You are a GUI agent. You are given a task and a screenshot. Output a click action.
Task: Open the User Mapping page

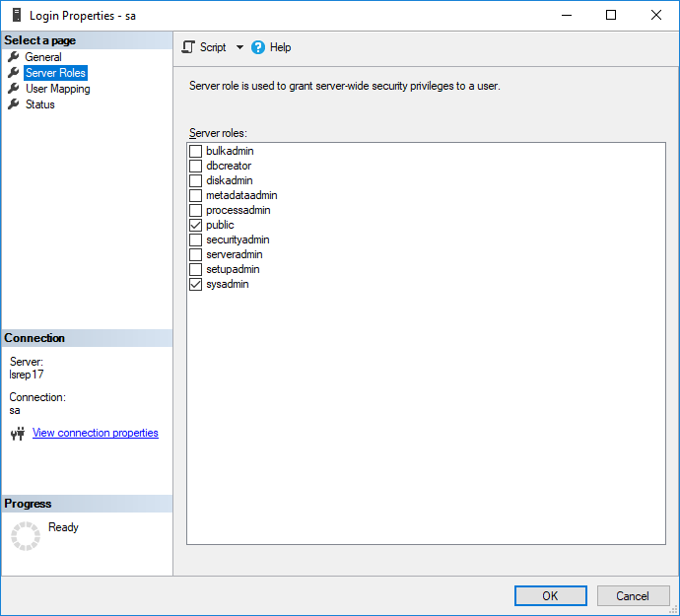coord(57,89)
